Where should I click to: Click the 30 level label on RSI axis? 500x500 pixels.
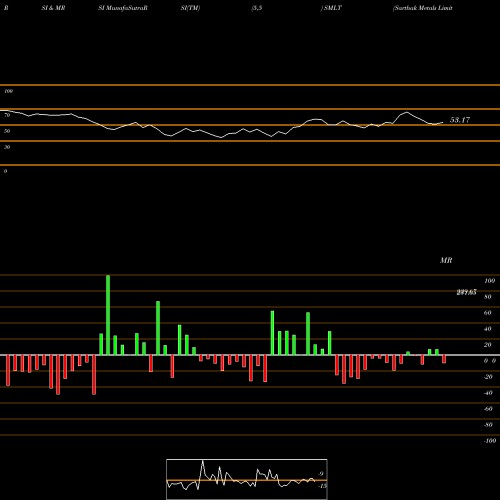pos(7,147)
